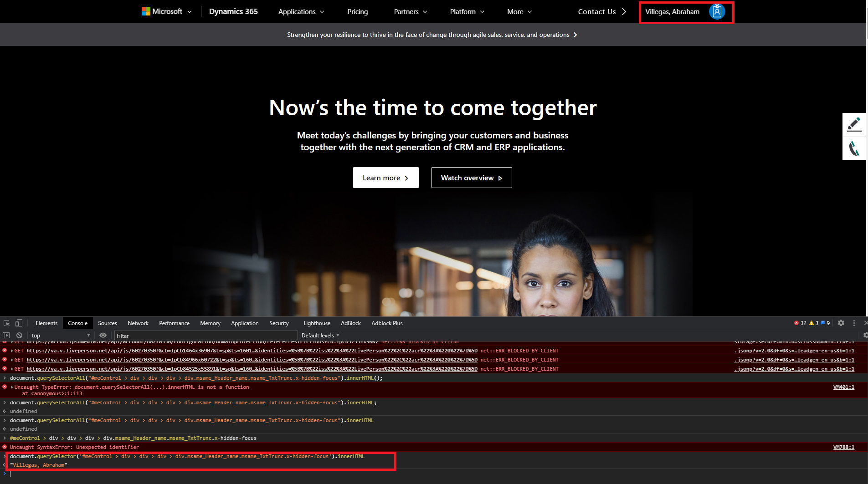This screenshot has height=484, width=868.
Task: Open the liveperson URL with lpCb1464x36907
Action: (x=252, y=351)
